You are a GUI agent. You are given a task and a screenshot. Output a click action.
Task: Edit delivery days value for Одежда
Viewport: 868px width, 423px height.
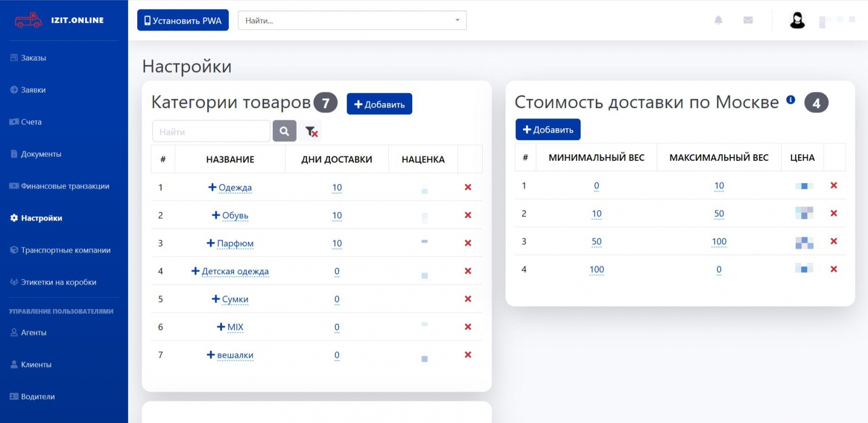[x=337, y=187]
